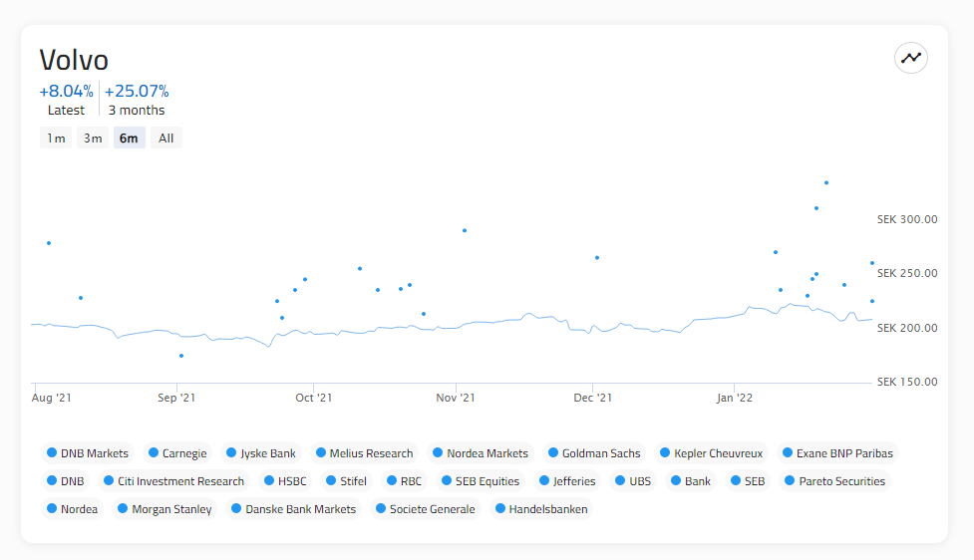Click the SEK 200.00 axis label
974x560 pixels.
(x=907, y=328)
